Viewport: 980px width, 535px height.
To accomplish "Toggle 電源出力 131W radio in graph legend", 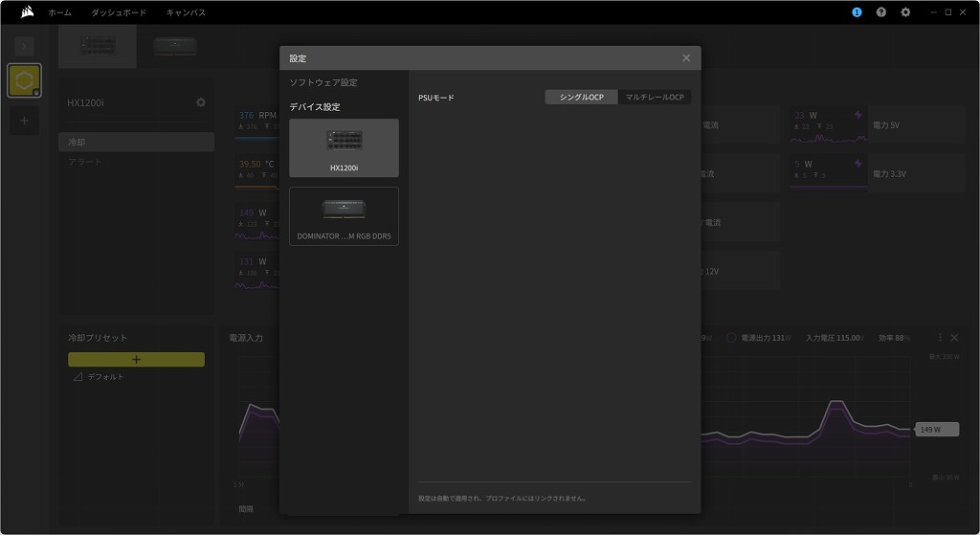I will (731, 338).
